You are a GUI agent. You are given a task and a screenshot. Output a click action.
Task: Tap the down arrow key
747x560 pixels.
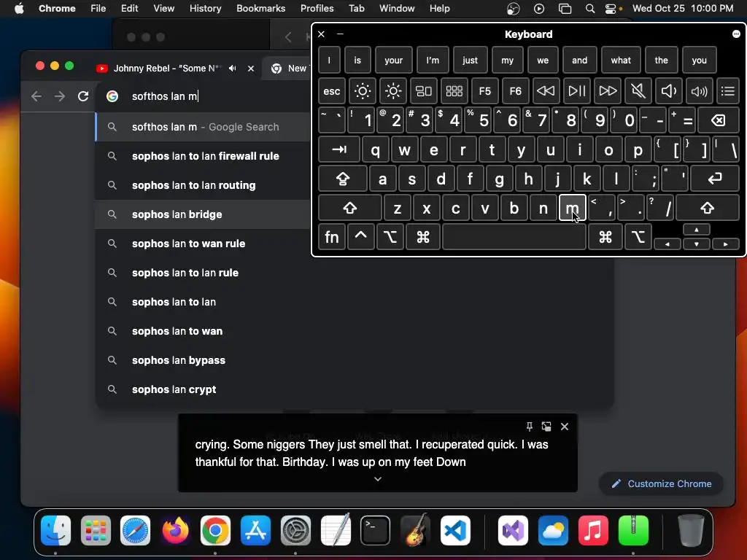pos(697,244)
